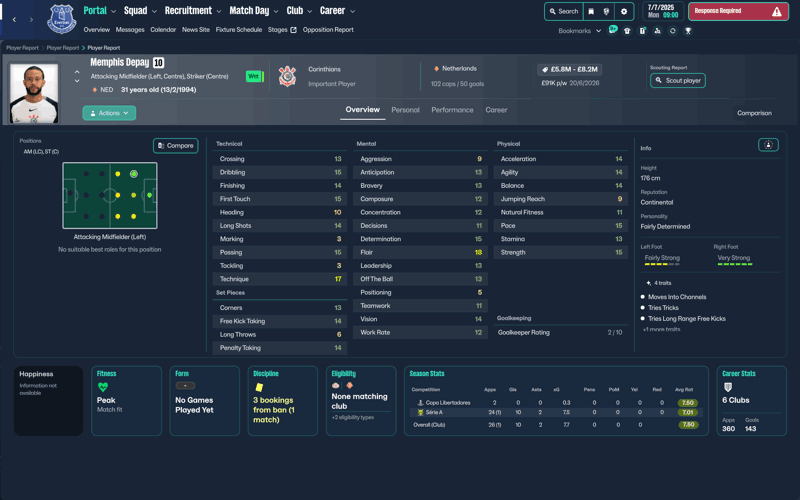Click the Stages external link icon
This screenshot has width=800, height=500.
(293, 30)
